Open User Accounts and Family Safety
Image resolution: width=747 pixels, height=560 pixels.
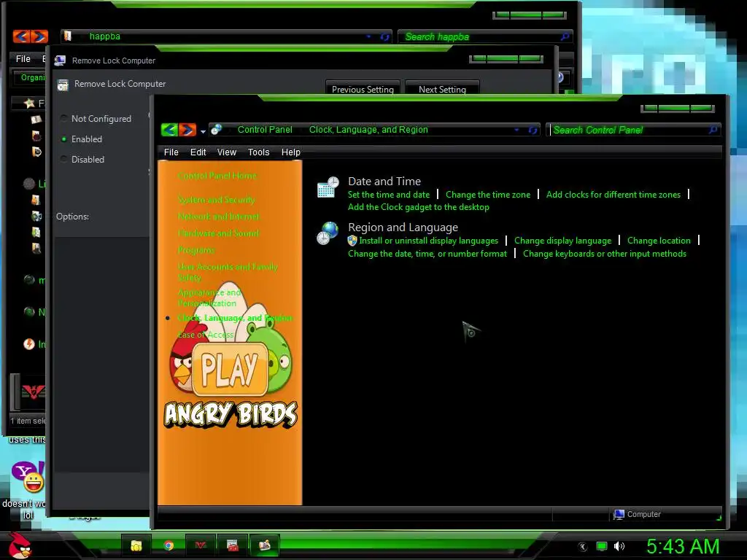228,272
